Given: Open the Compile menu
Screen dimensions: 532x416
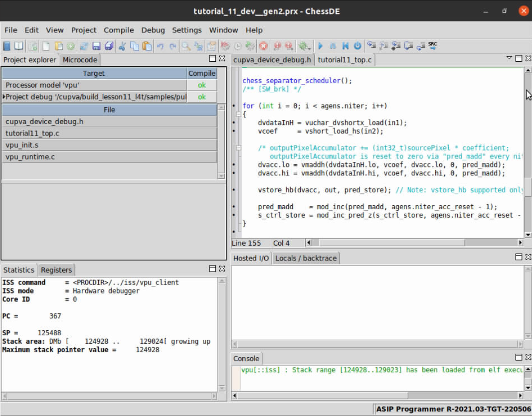Looking at the screenshot, I should click(x=119, y=30).
